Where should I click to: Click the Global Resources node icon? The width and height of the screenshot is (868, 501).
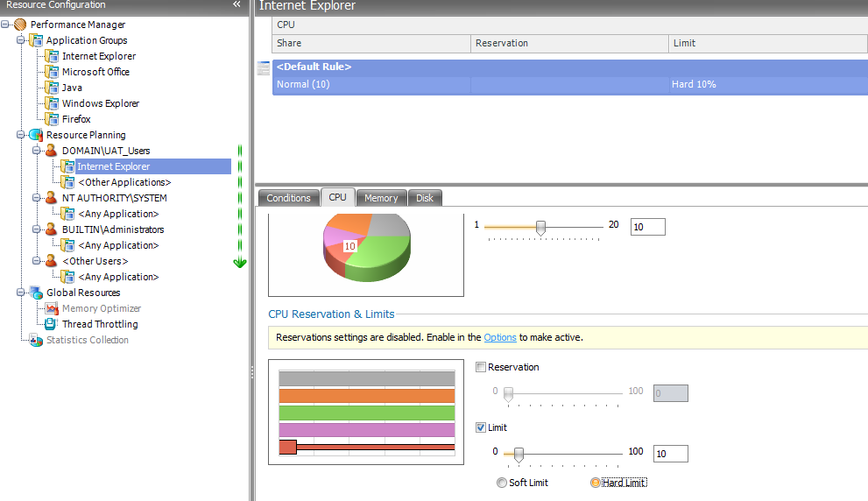(x=36, y=293)
